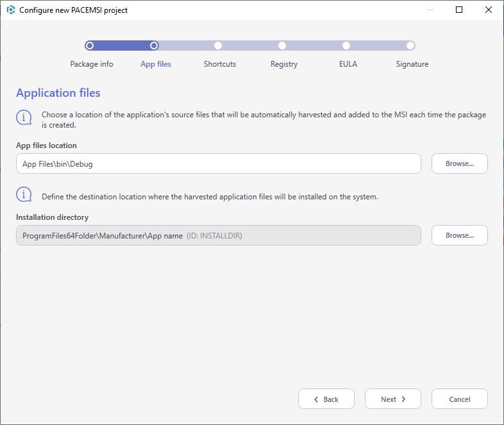504x425 pixels.
Task: Go Back to previous wizard page
Action: coord(326,399)
